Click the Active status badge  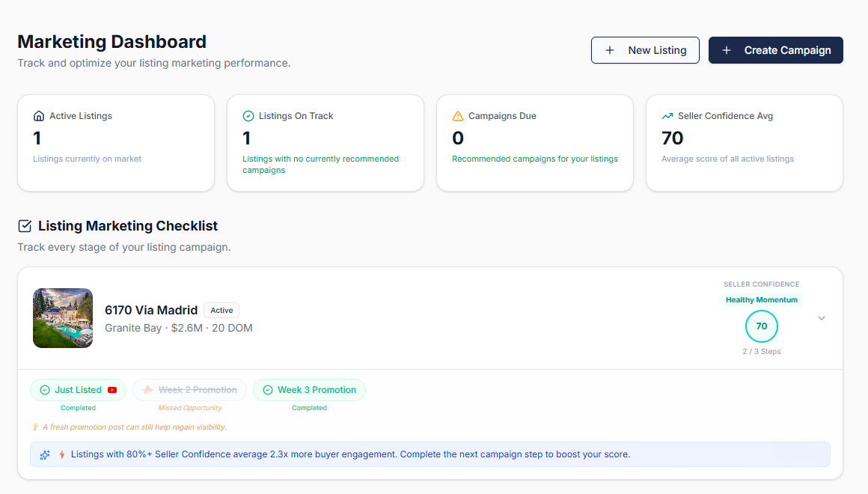coord(221,310)
